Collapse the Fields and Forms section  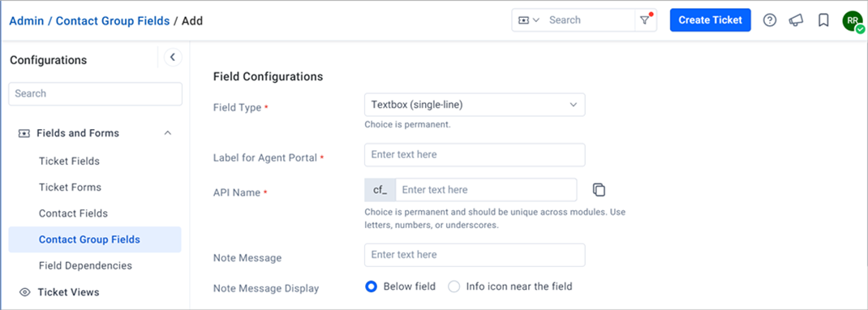pyautogui.click(x=168, y=133)
